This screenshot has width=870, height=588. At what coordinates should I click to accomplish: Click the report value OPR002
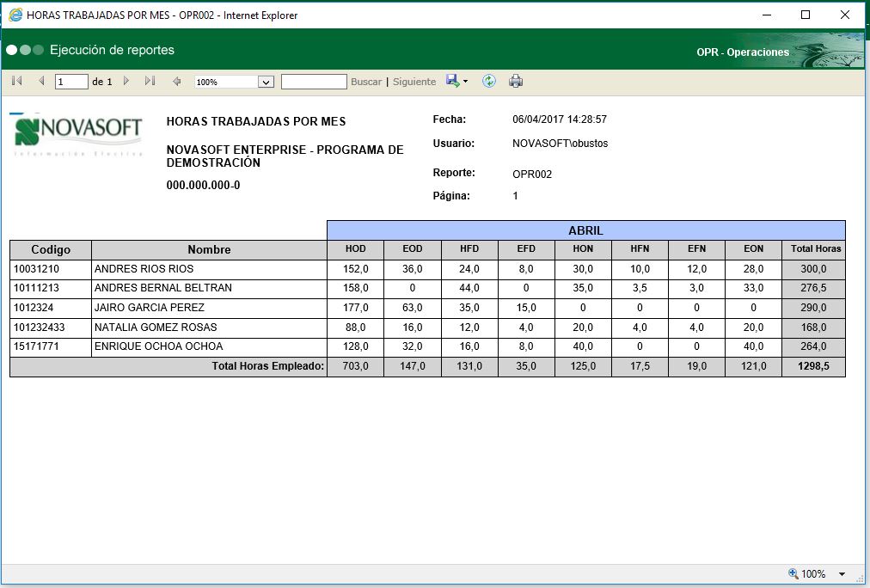tap(532, 175)
